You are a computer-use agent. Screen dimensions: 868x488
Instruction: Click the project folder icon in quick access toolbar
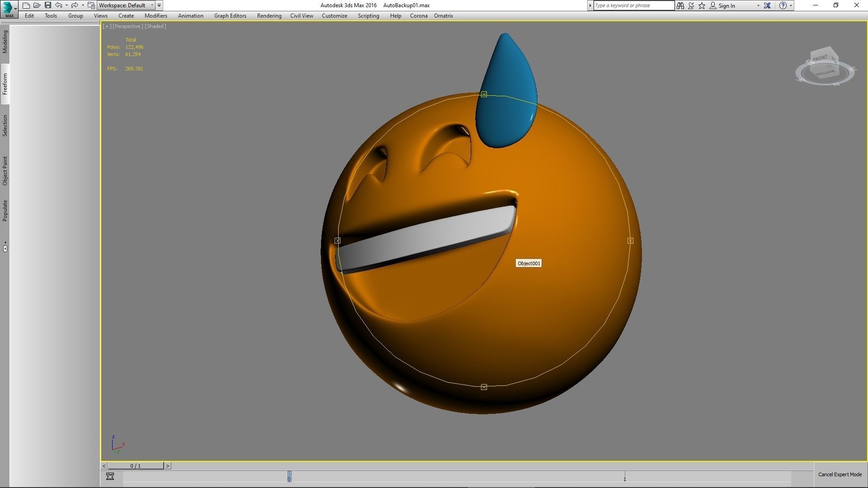[x=91, y=5]
